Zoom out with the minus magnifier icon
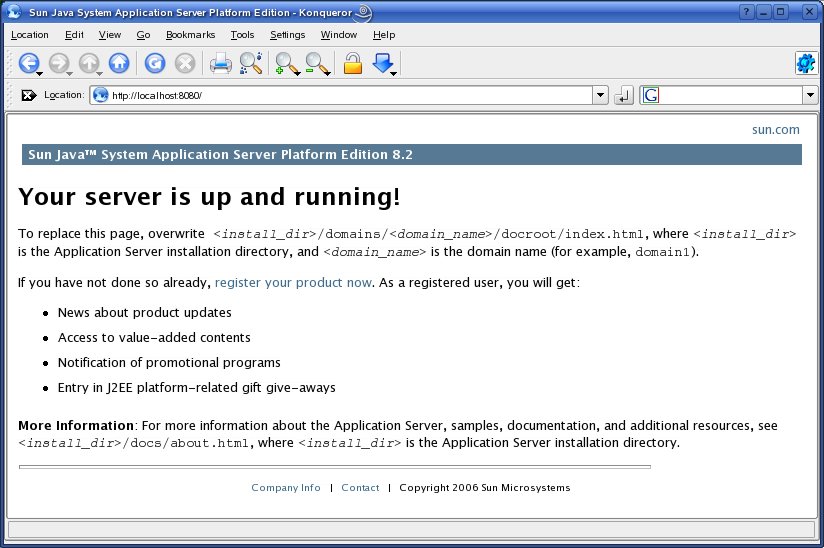 point(316,63)
